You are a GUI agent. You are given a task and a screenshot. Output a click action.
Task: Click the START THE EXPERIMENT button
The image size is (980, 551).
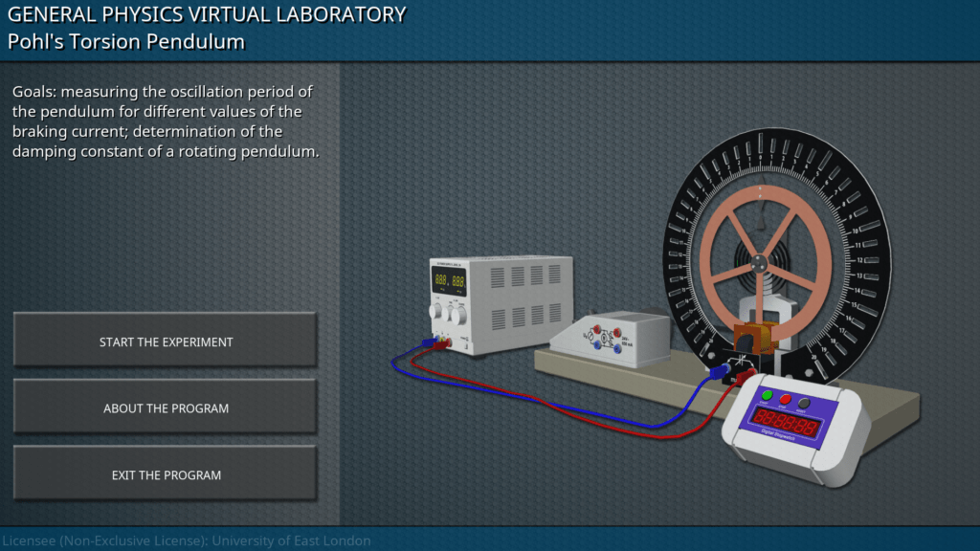pyautogui.click(x=166, y=342)
